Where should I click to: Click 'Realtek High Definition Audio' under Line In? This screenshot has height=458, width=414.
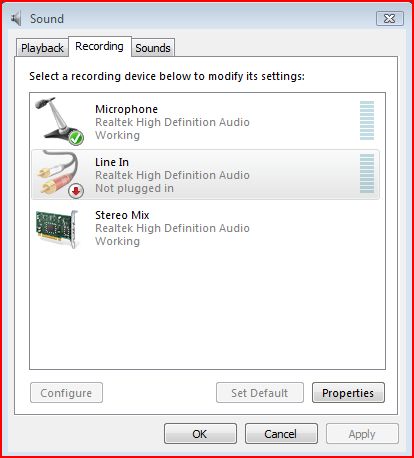point(172,175)
